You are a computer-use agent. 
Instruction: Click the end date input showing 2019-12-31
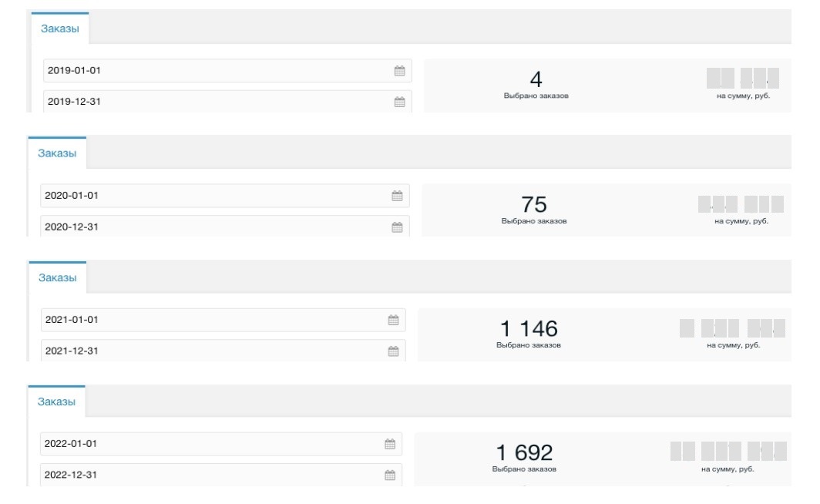pyautogui.click(x=216, y=102)
